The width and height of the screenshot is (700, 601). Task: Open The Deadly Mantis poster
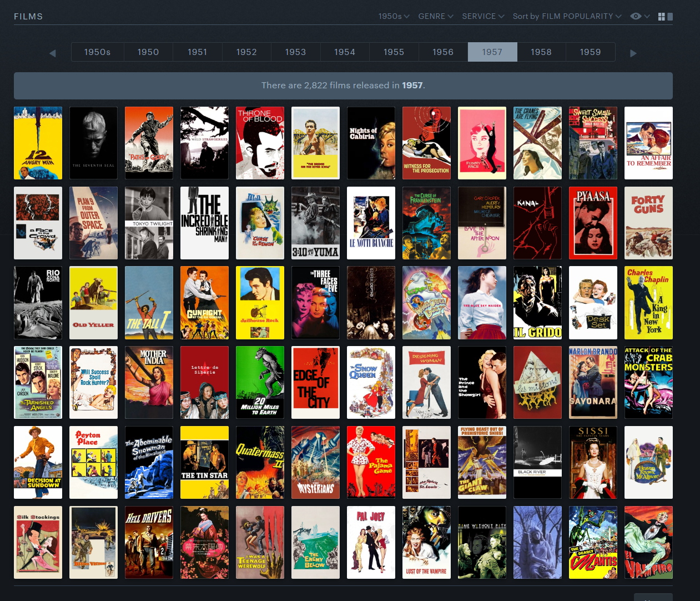pos(593,543)
